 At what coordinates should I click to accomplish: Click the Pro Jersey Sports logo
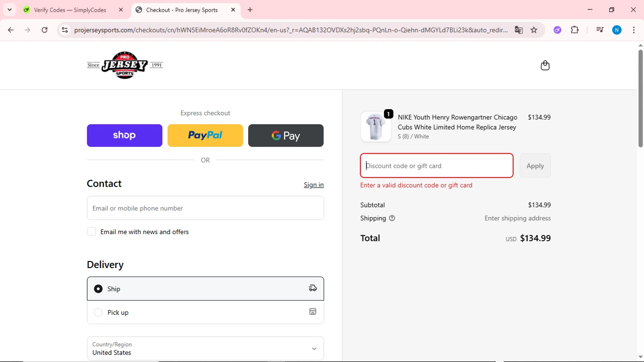pyautogui.click(x=125, y=65)
